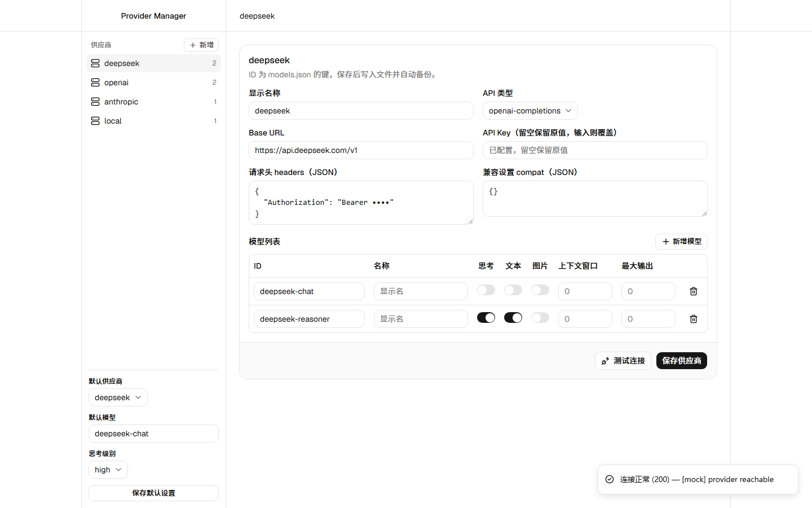The width and height of the screenshot is (812, 508).
Task: Click the local provider server icon
Action: pyautogui.click(x=95, y=121)
